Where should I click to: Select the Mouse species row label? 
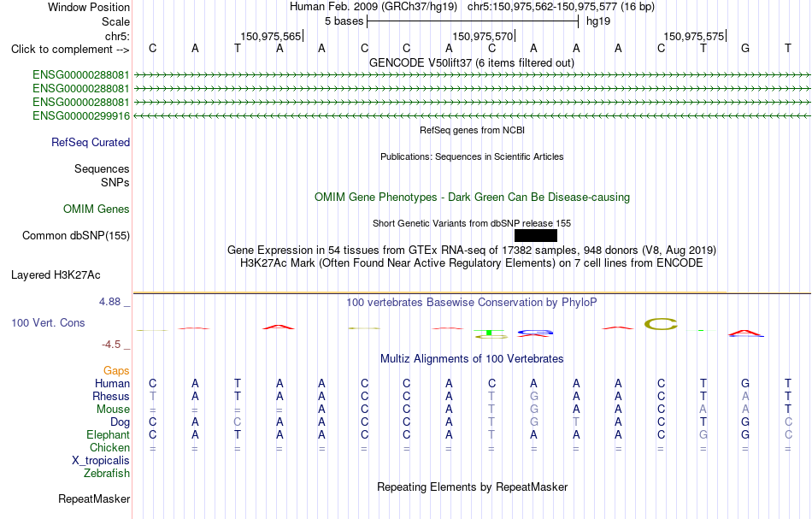pos(113,410)
